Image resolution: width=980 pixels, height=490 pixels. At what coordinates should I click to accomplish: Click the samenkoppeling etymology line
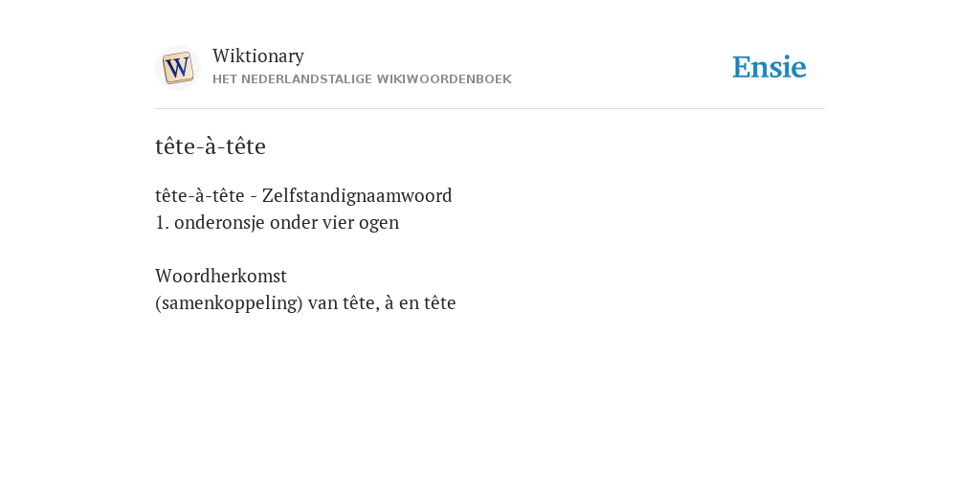tap(305, 303)
